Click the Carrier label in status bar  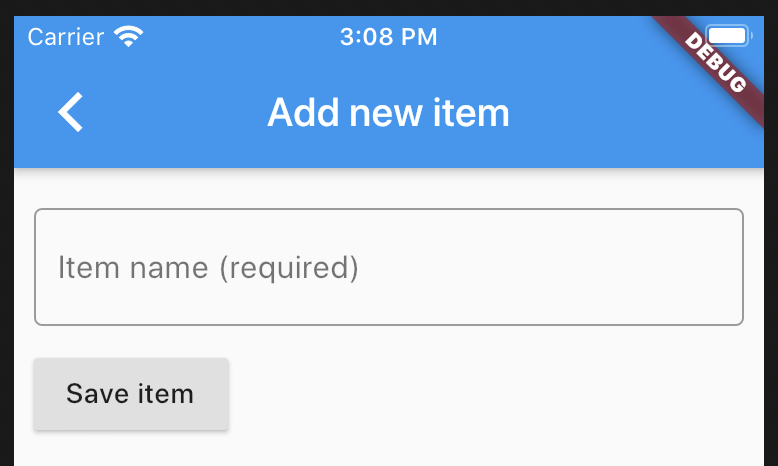tap(65, 38)
